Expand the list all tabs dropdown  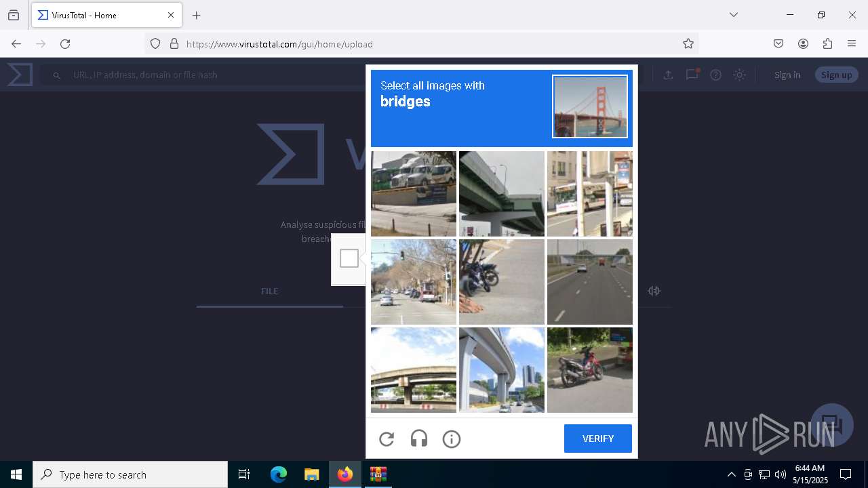click(734, 15)
